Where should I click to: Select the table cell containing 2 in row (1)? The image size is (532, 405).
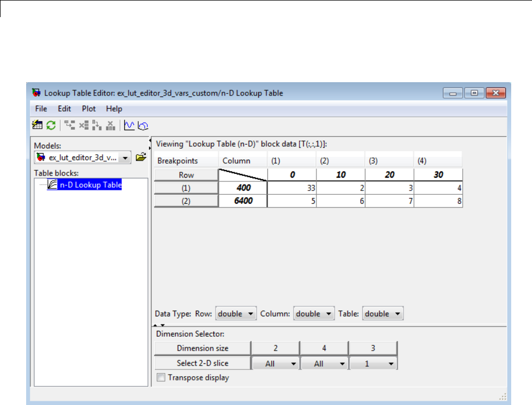340,188
